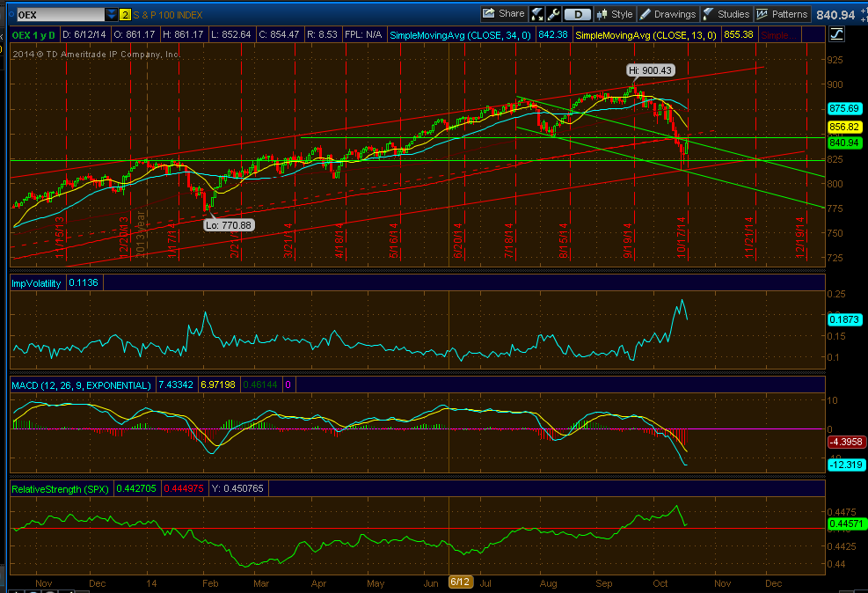
Task: Click the 0.1136 implied volatility value
Action: pos(83,283)
